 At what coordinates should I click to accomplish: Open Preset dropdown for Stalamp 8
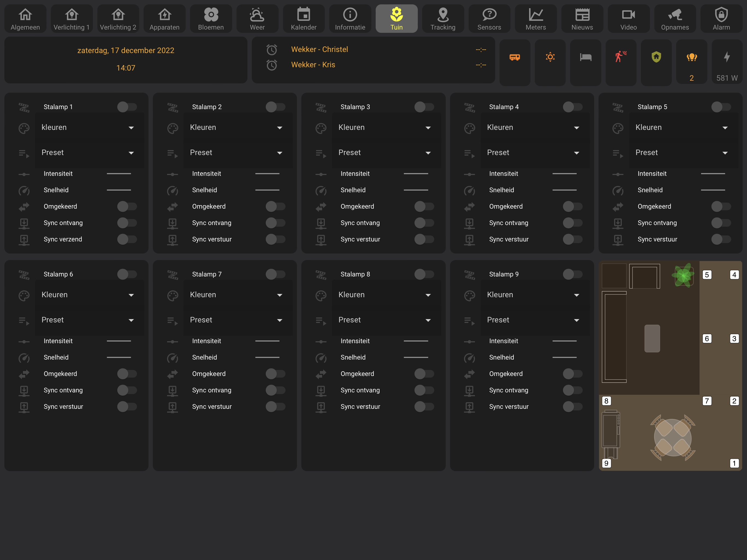[387, 320]
